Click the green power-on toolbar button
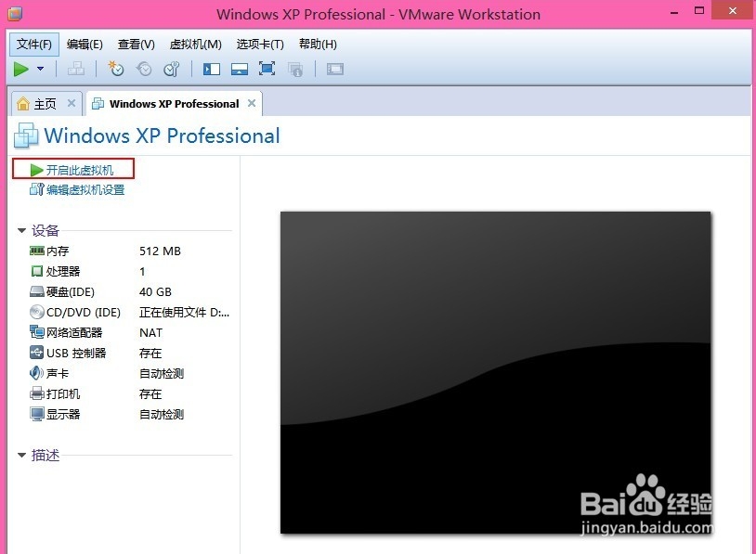 [x=21, y=70]
